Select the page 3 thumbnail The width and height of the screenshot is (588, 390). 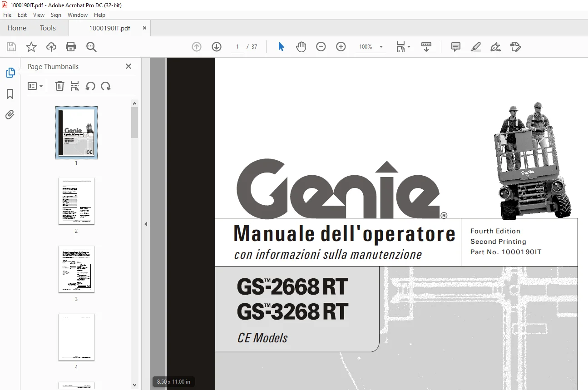(76, 269)
